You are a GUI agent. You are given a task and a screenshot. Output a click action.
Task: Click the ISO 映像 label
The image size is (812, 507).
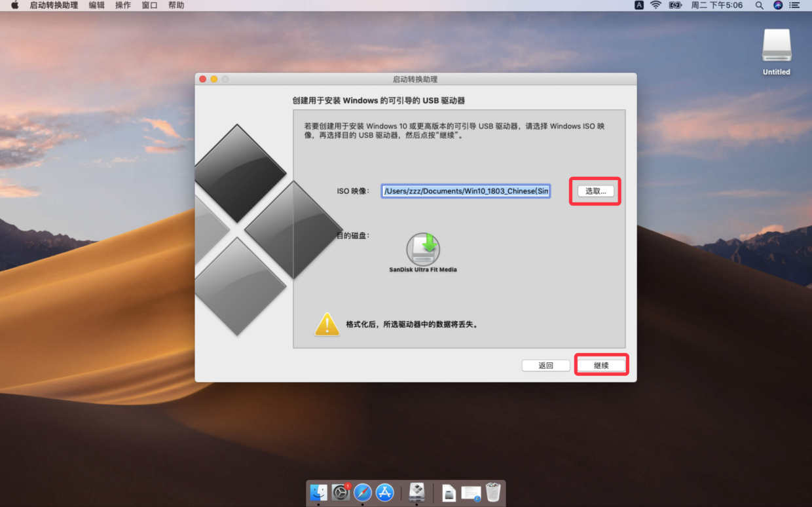353,191
